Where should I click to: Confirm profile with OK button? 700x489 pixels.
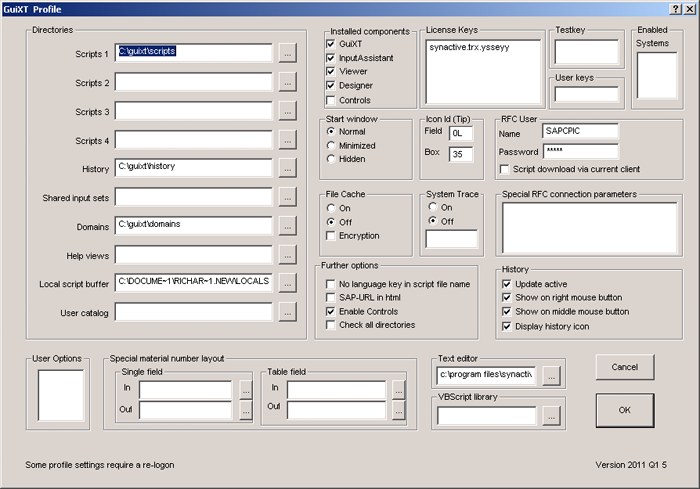coord(625,410)
